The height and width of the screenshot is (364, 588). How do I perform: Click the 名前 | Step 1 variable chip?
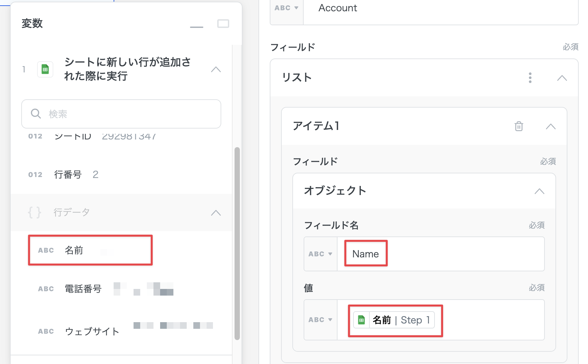click(394, 320)
